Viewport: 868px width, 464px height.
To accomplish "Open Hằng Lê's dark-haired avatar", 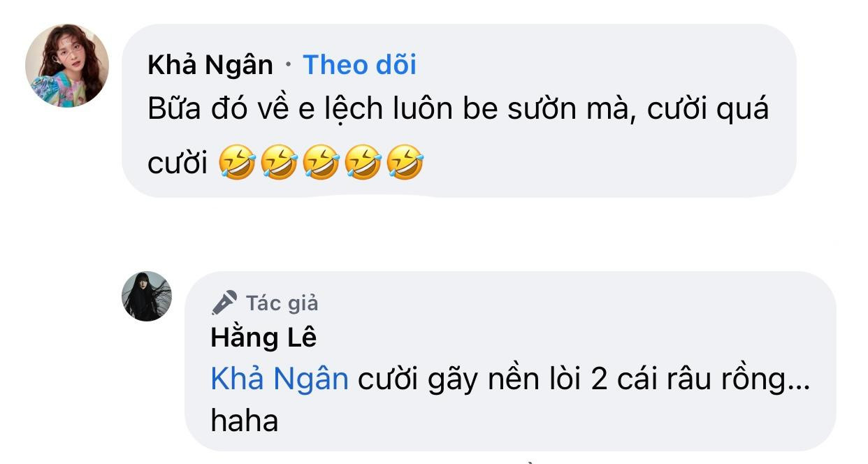I will click(x=147, y=296).
